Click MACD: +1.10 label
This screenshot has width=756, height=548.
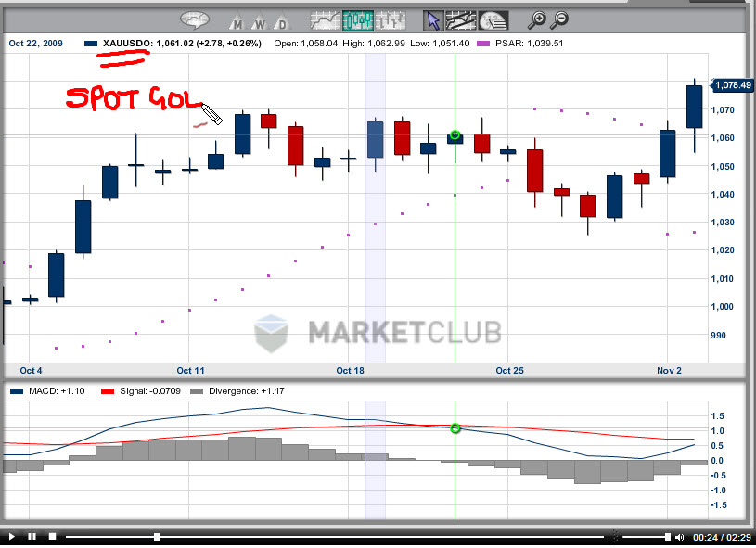point(57,391)
